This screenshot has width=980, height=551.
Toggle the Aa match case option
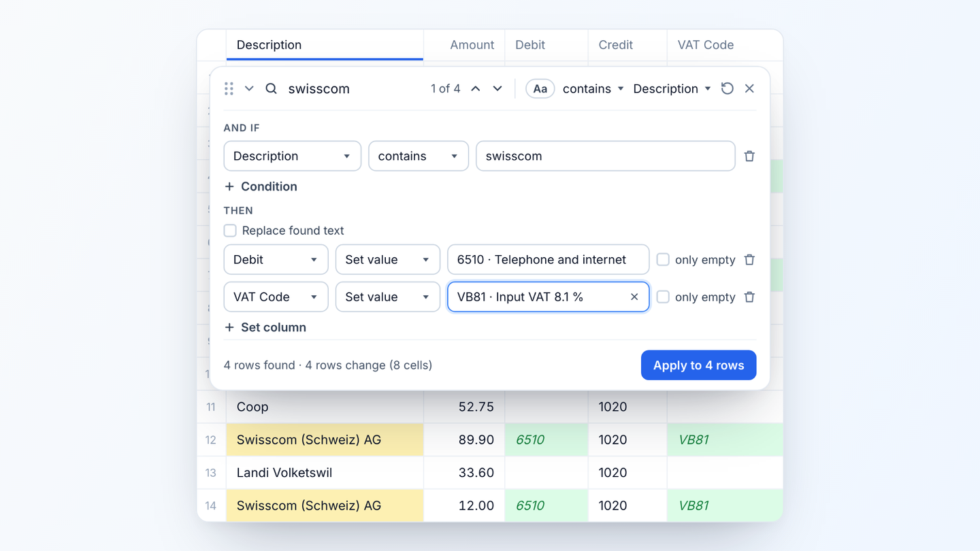pyautogui.click(x=540, y=89)
